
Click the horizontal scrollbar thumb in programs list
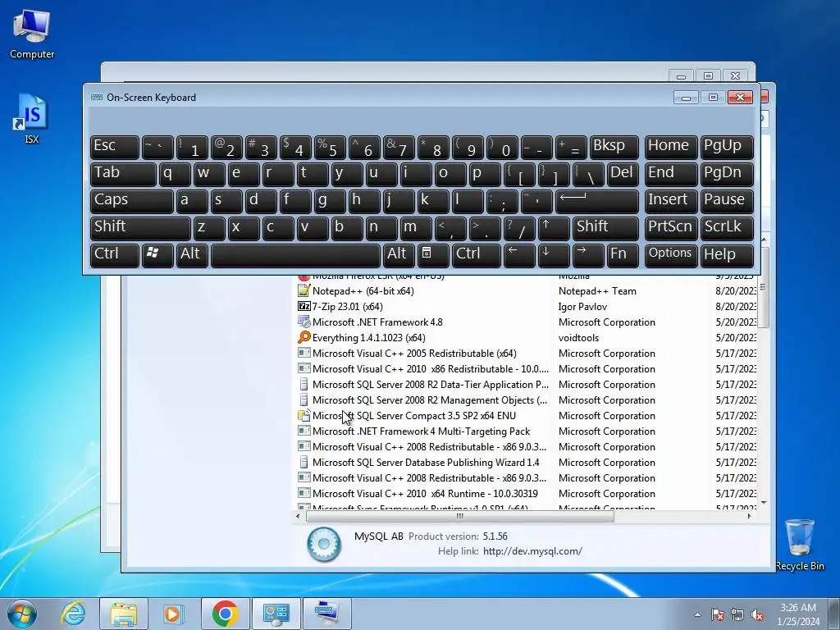point(459,517)
